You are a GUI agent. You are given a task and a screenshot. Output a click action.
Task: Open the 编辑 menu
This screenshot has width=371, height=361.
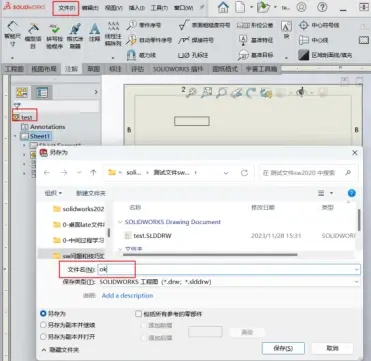pyautogui.click(x=90, y=8)
